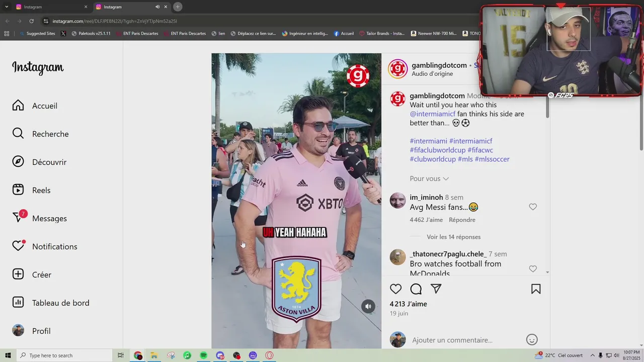
Task: Open the Windows Start menu
Action: [8, 355]
